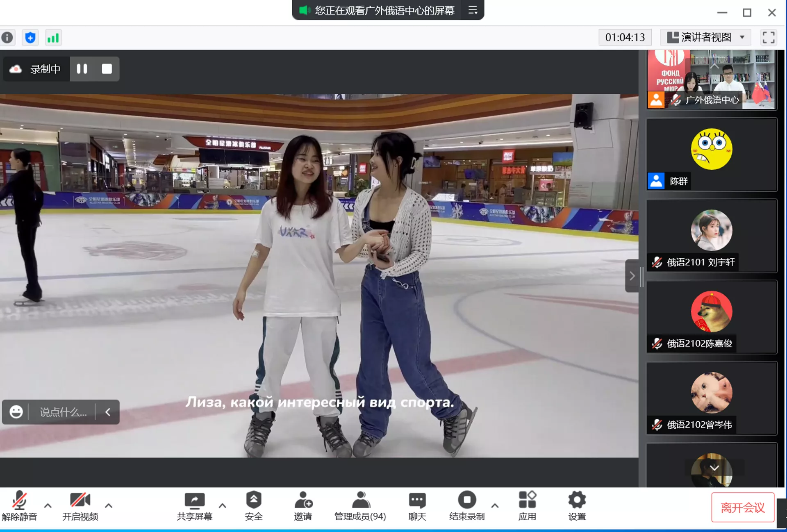Open the 邀请 invite dialog

click(303, 506)
